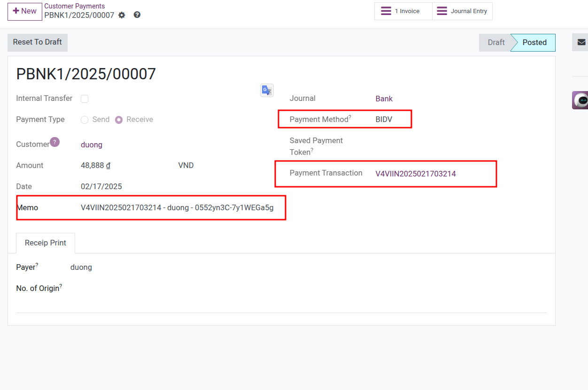The height and width of the screenshot is (390, 588).
Task: Open the Journal field showing Bank
Action: 384,99
